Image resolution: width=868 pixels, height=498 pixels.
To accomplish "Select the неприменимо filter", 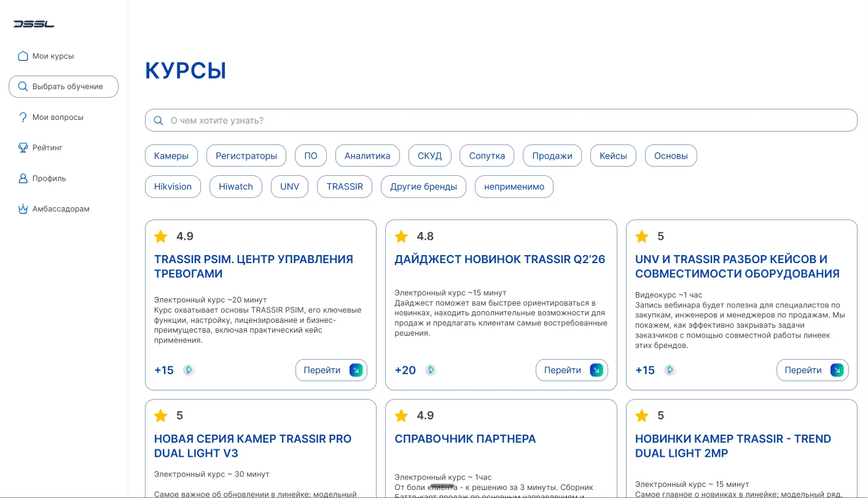I will tap(514, 186).
